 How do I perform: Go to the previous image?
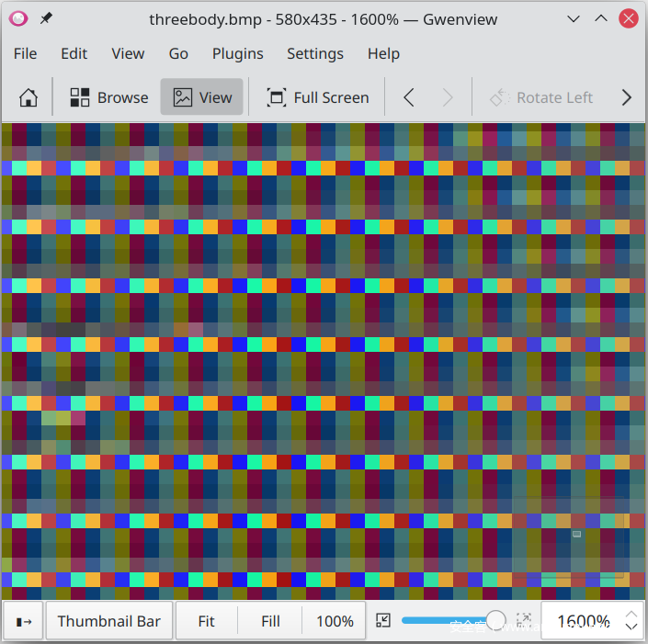point(410,97)
